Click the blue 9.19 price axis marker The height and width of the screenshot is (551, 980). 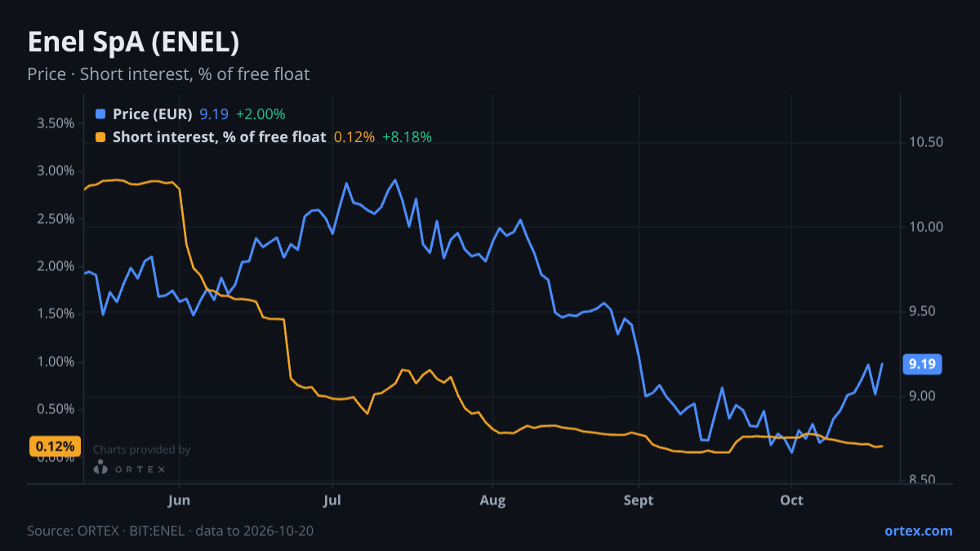[x=922, y=364]
